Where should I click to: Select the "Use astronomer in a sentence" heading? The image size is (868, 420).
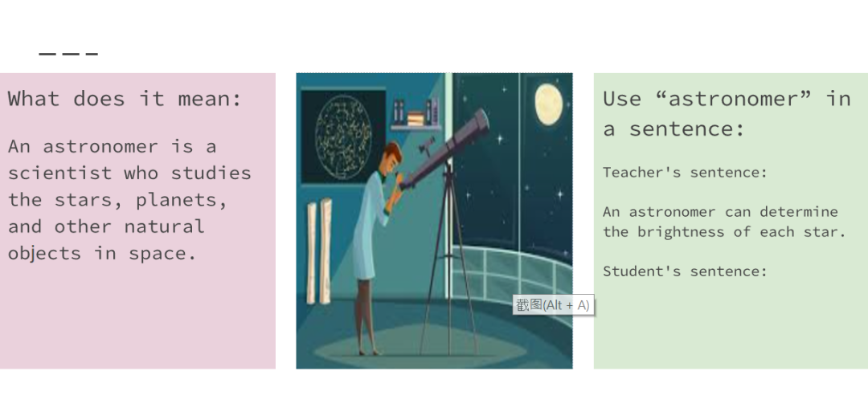coord(727,113)
